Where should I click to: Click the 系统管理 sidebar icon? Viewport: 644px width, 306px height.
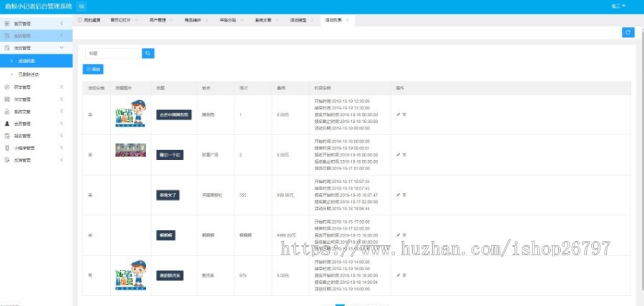click(7, 36)
